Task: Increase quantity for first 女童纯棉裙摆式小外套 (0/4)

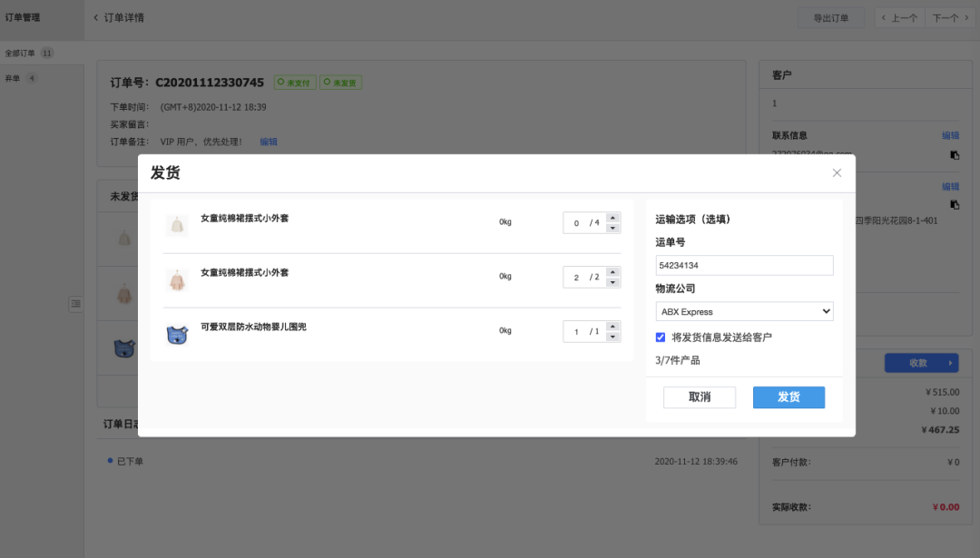Action: click(612, 218)
